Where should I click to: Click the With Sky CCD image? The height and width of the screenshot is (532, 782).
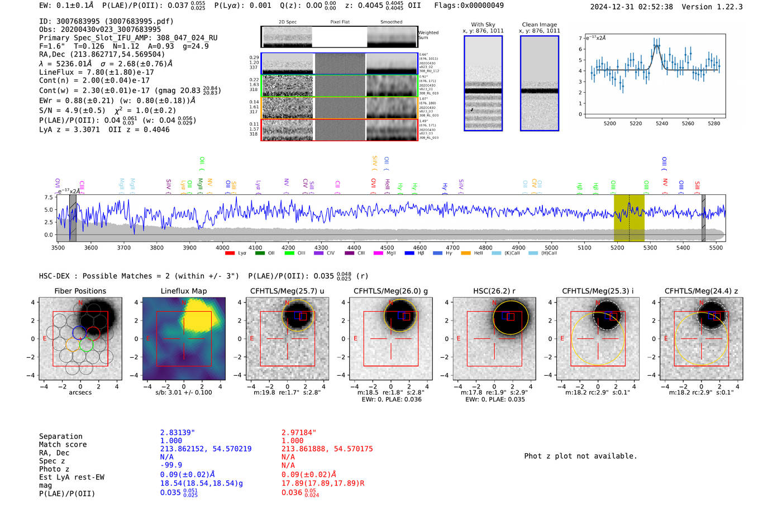pos(483,83)
